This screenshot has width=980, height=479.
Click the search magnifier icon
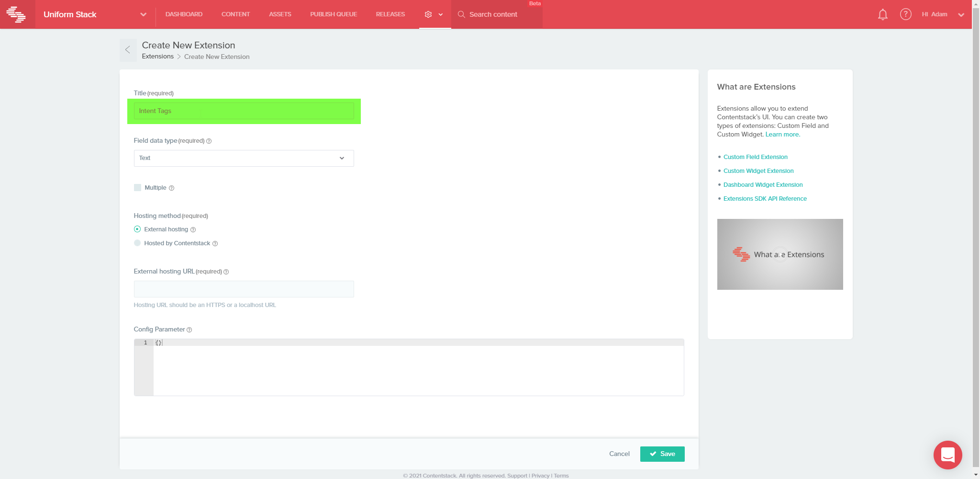461,14
